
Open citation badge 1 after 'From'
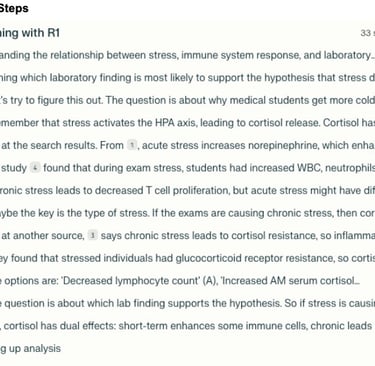tap(132, 145)
